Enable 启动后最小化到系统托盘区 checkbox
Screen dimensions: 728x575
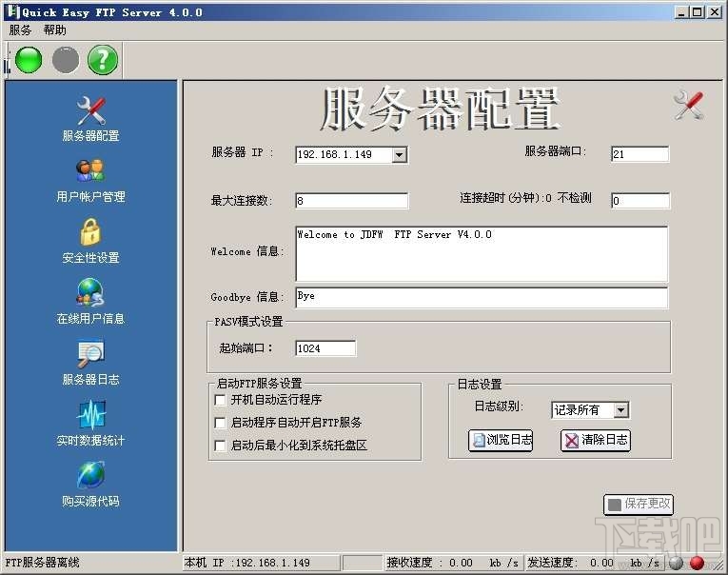point(220,446)
